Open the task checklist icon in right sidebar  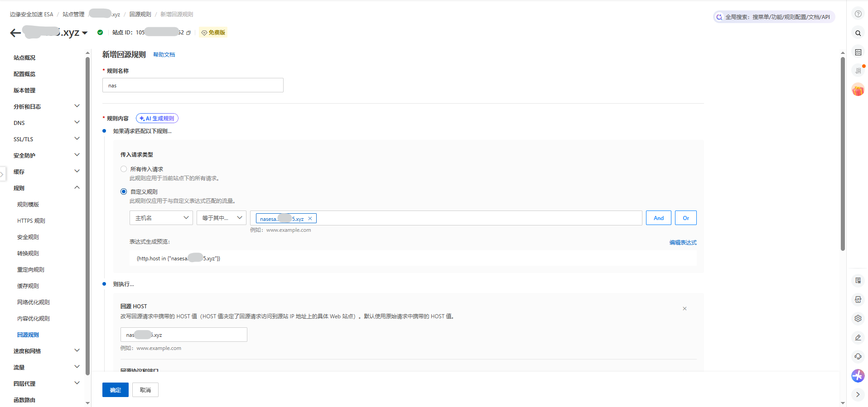pos(858,52)
